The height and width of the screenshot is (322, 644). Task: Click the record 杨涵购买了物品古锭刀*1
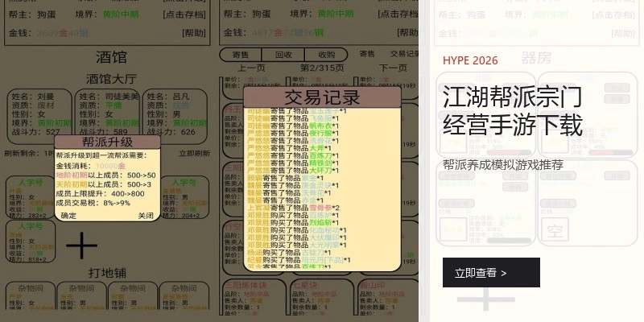tap(289, 252)
